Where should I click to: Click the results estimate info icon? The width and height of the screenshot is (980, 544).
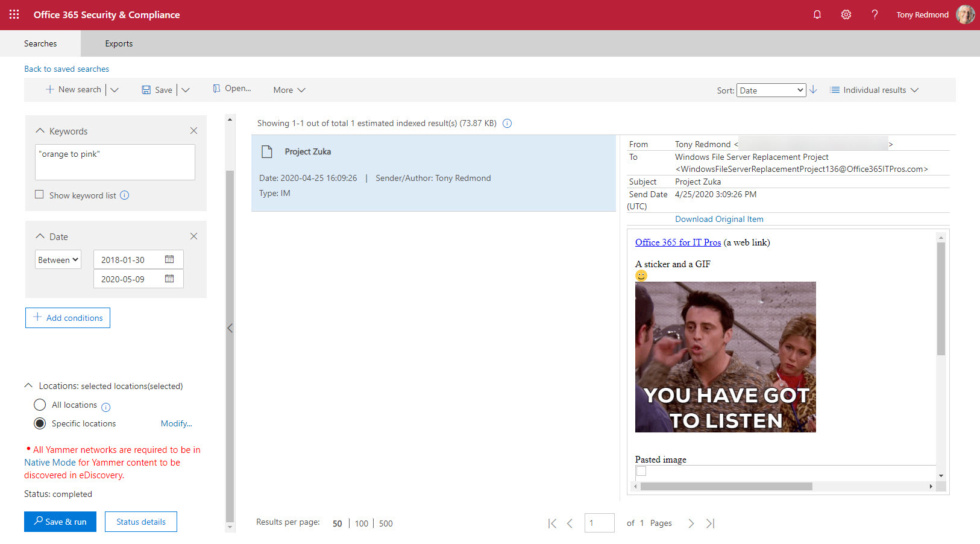[507, 123]
